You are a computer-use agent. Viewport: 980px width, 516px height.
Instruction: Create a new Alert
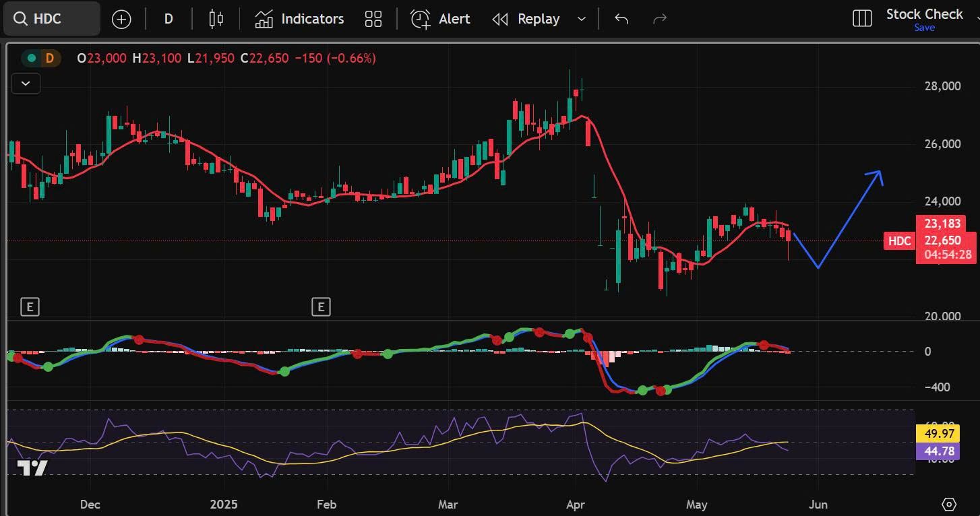pos(440,19)
